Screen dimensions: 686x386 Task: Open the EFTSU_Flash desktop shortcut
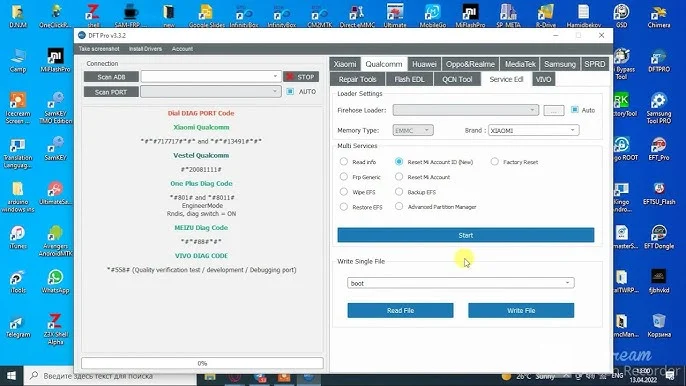[659, 193]
